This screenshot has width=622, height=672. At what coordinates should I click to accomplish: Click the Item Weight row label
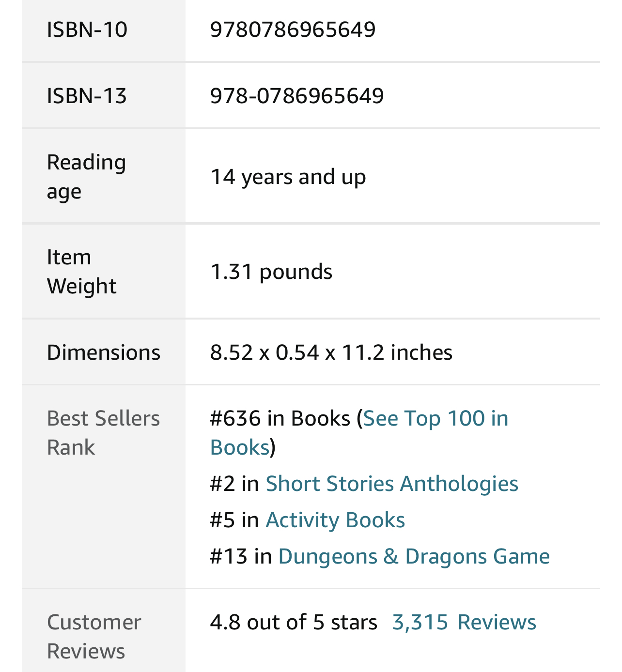tap(81, 272)
